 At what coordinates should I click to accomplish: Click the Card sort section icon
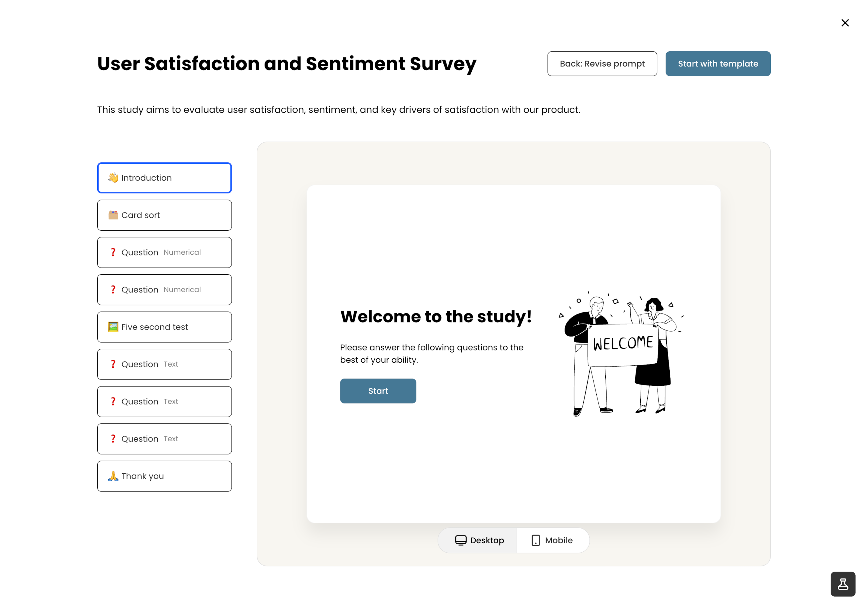[113, 215]
